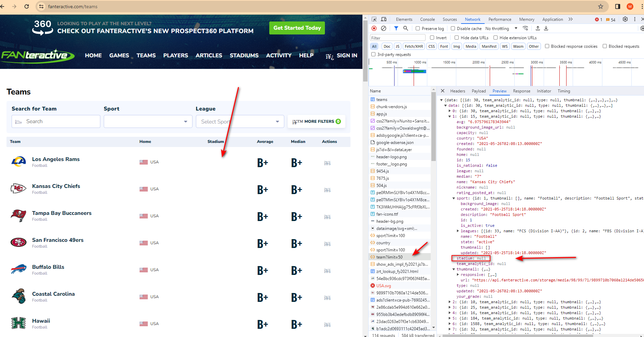The image size is (644, 337).
Task: Open More Filters button
Action: 316,121
